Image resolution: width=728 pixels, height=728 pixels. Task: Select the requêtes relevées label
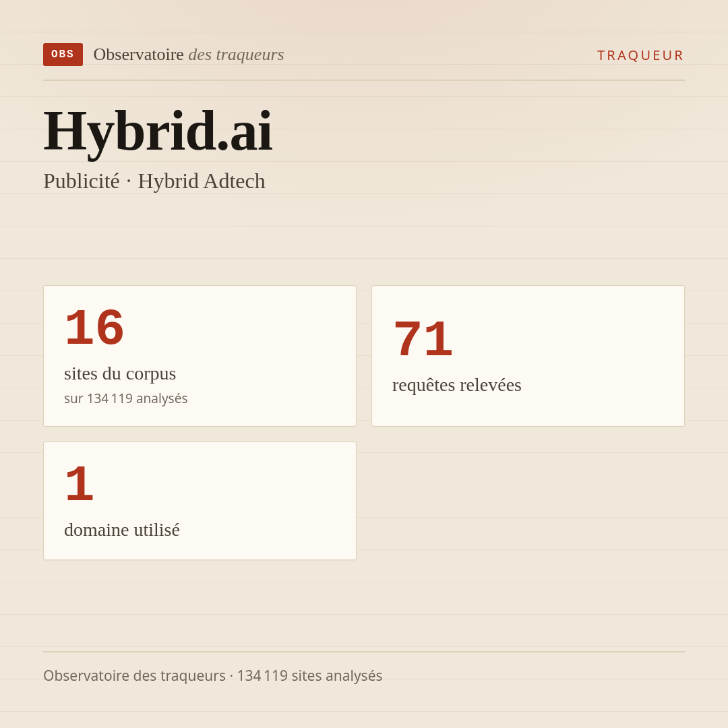pyautogui.click(x=457, y=385)
